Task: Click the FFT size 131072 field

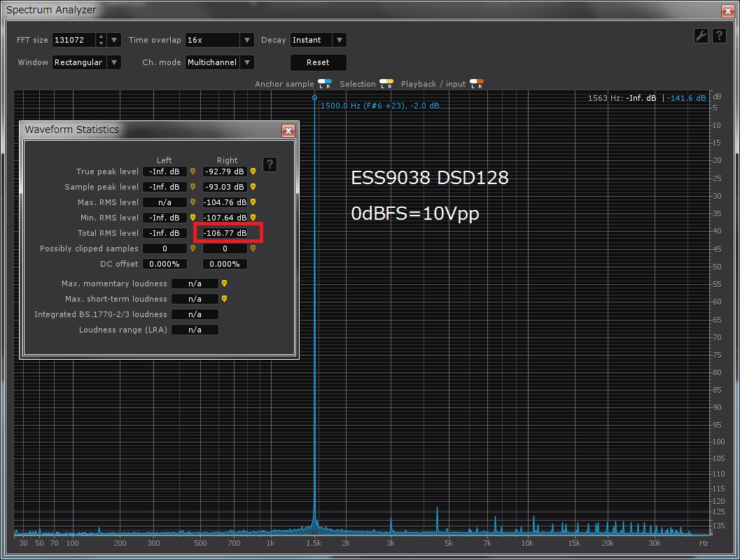Action: point(74,40)
